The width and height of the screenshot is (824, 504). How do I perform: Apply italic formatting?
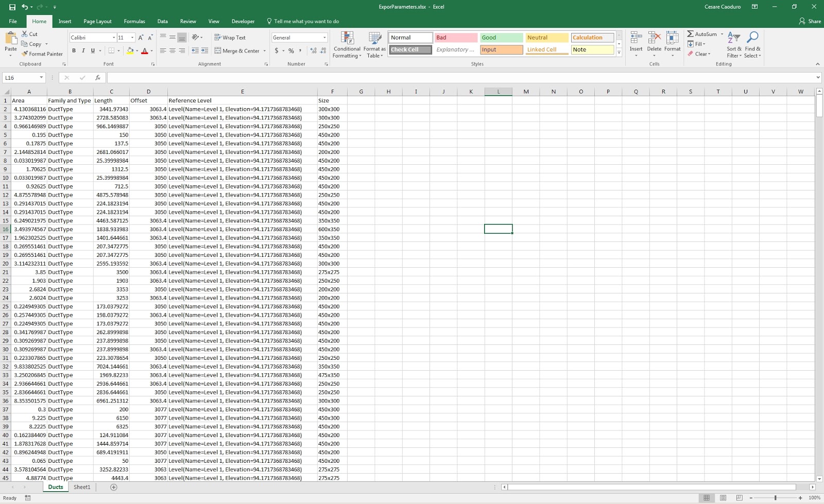[83, 50]
